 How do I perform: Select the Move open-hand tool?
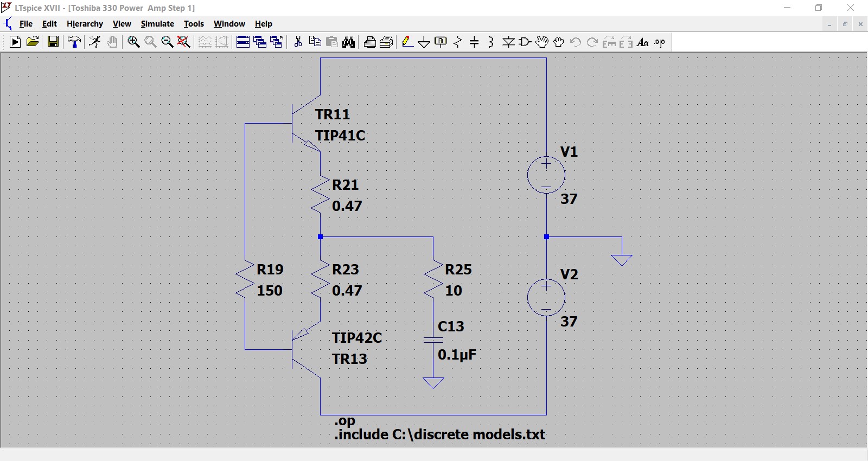(542, 42)
